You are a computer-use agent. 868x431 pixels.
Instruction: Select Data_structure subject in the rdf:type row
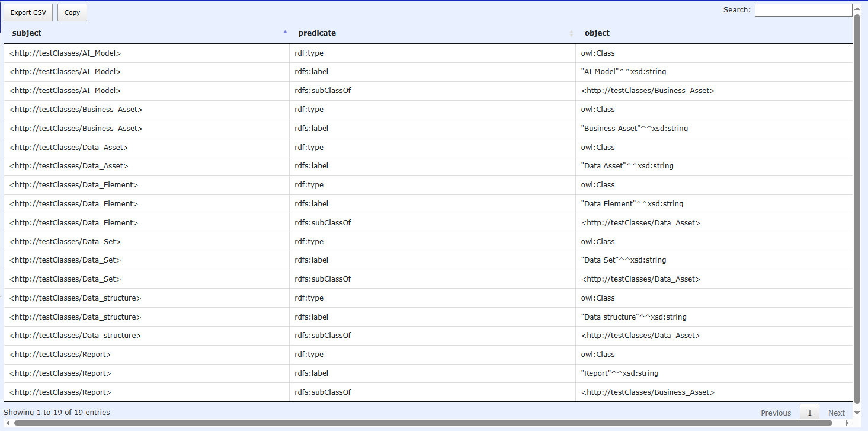pyautogui.click(x=75, y=298)
